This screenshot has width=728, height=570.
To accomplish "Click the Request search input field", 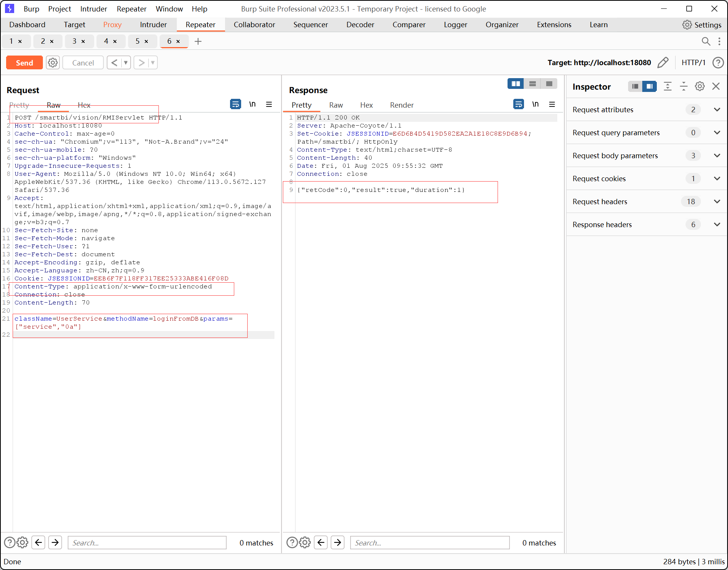I will [x=147, y=542].
